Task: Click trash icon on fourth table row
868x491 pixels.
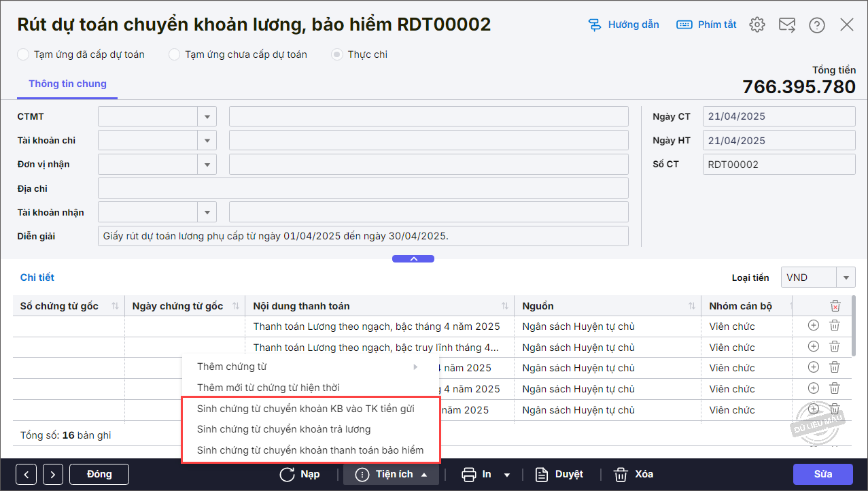Action: [835, 389]
